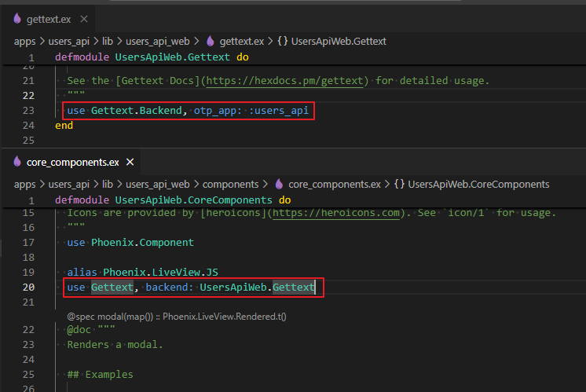586x392 pixels.
Task: Open 'users_api' breadcrumb in gettext.ex editor
Action: coord(69,41)
